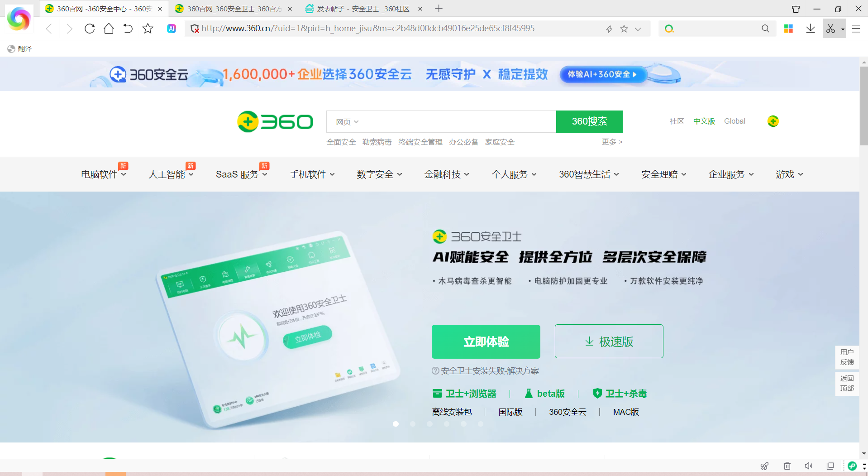Expand the 电脑软件 menu
This screenshot has height=476, width=868.
[x=104, y=174]
